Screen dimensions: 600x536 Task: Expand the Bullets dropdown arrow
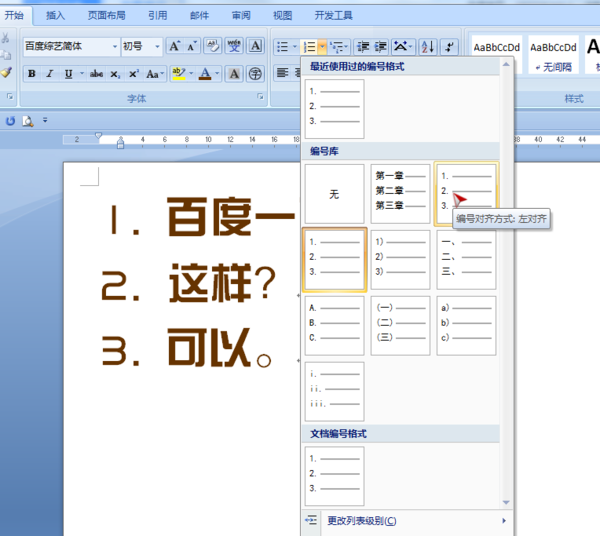pos(294,47)
